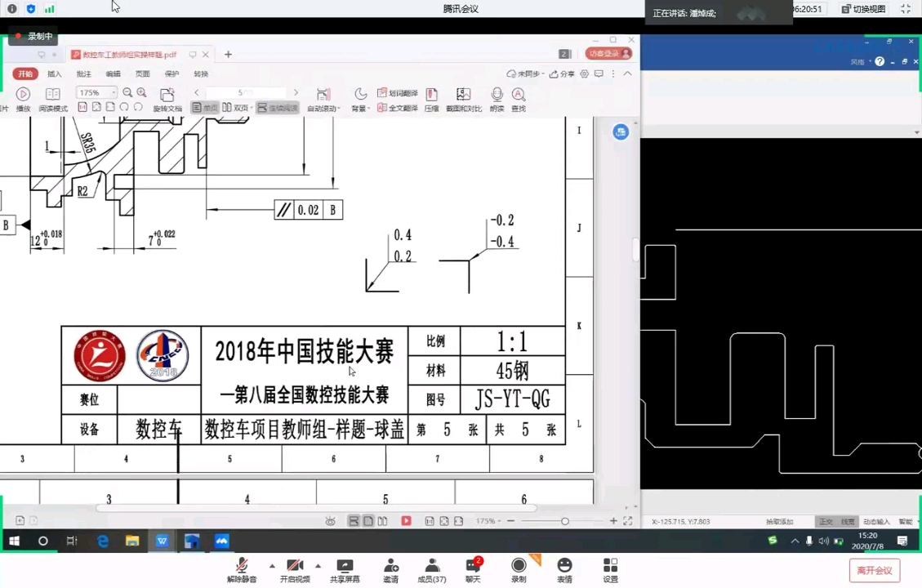The image size is (922, 588).
Task: Unmute microphone with 解除静音
Action: click(x=242, y=570)
